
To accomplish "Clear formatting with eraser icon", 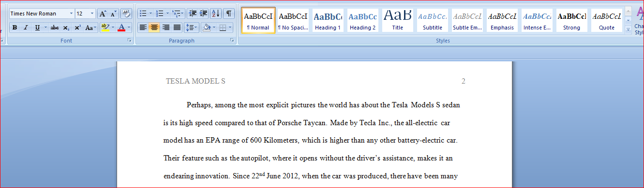I will (x=126, y=14).
